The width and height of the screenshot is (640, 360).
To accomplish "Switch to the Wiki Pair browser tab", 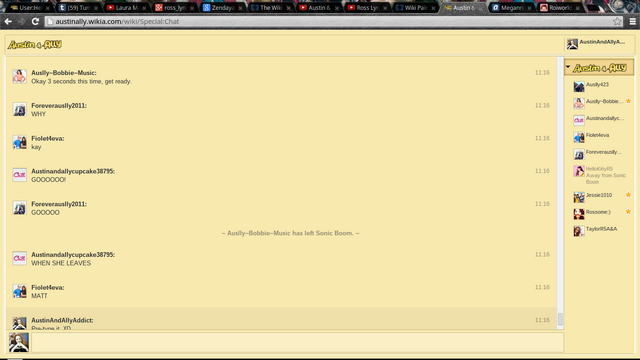I will click(416, 8).
